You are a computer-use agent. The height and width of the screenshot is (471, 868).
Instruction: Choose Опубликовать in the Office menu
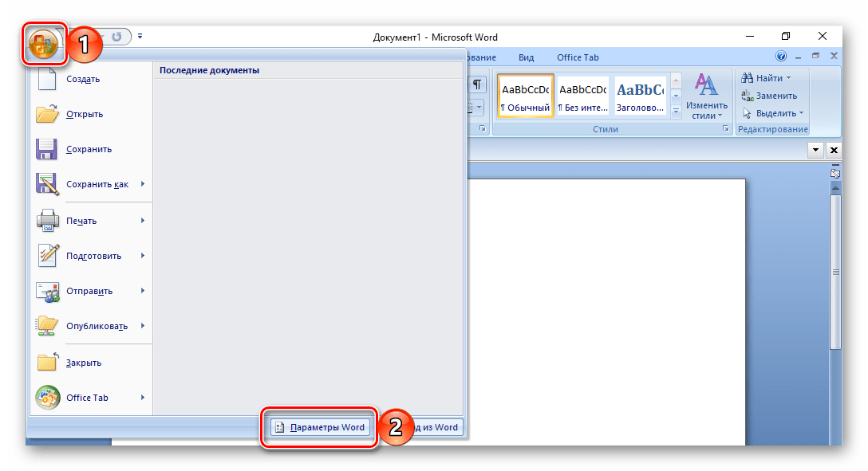97,326
